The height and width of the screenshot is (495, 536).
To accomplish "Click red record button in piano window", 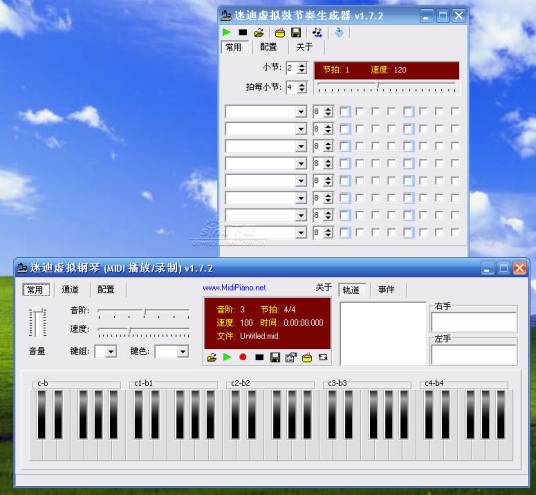I will [x=243, y=357].
